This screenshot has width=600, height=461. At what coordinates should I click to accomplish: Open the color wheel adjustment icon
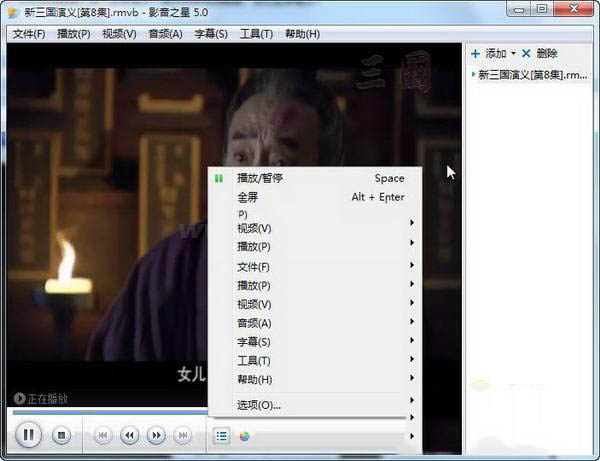coord(245,436)
